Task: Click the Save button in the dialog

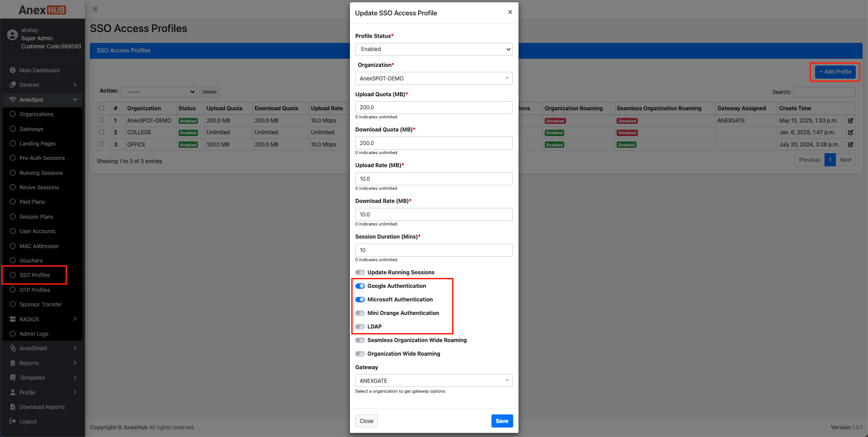Action: 502,421
